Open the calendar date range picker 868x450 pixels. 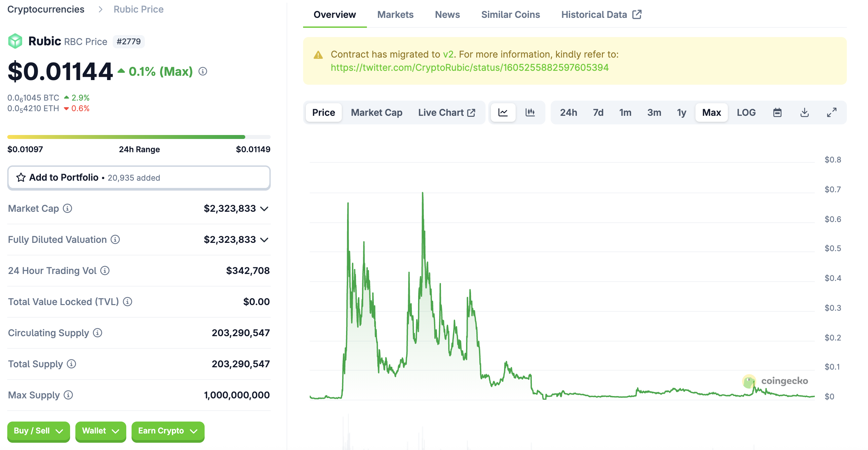[777, 112]
